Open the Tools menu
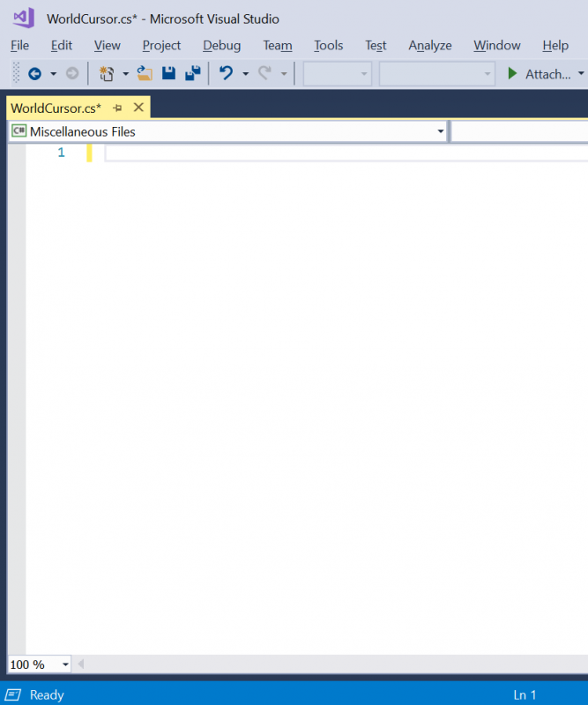The height and width of the screenshot is (705, 588). pyautogui.click(x=329, y=46)
